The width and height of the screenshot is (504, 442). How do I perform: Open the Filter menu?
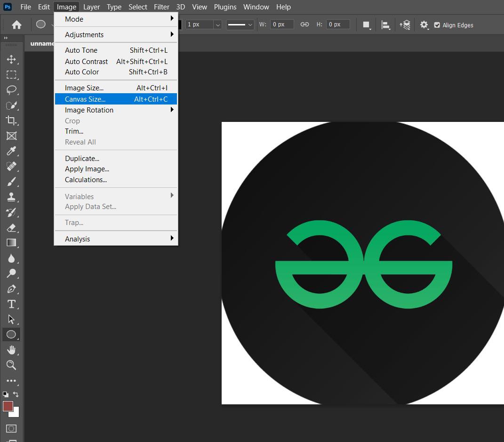161,7
